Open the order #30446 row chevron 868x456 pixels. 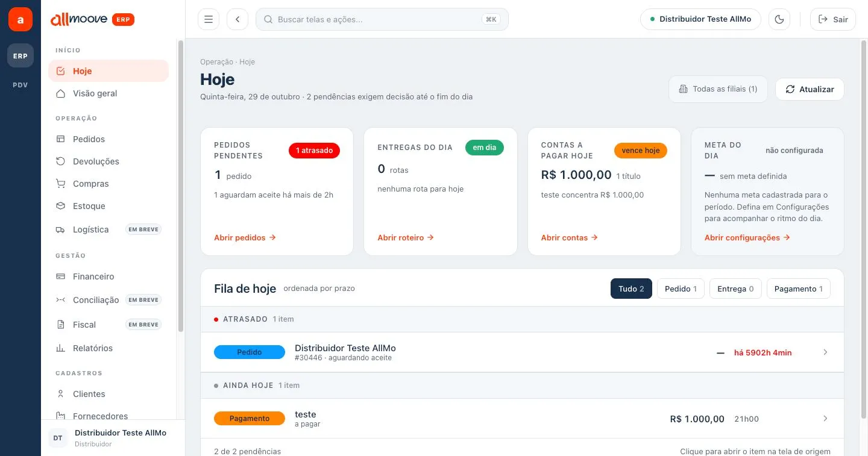[826, 352]
